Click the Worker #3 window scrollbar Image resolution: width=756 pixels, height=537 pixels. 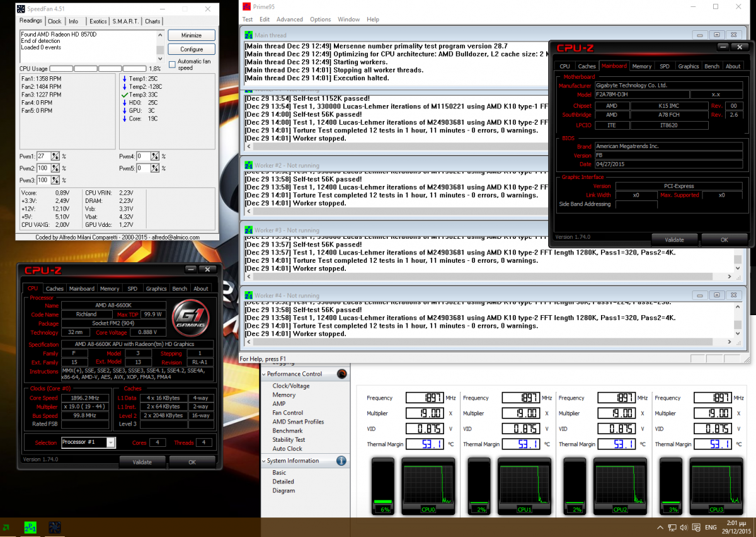(738, 260)
